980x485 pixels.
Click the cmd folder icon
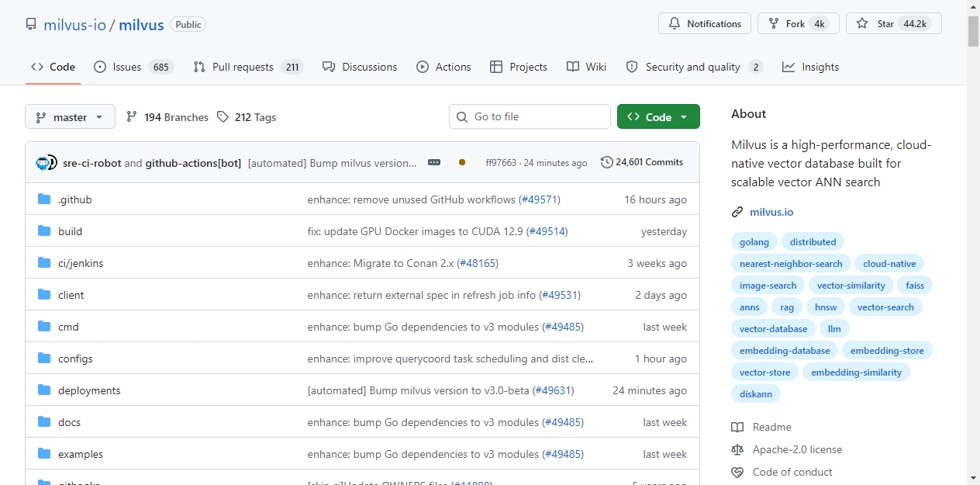click(x=44, y=327)
